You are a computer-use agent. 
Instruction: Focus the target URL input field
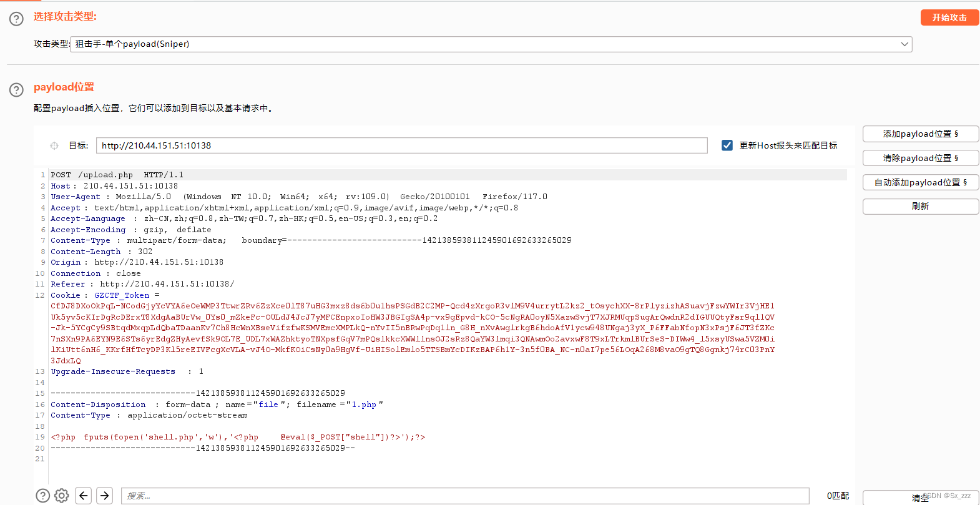pyautogui.click(x=402, y=145)
